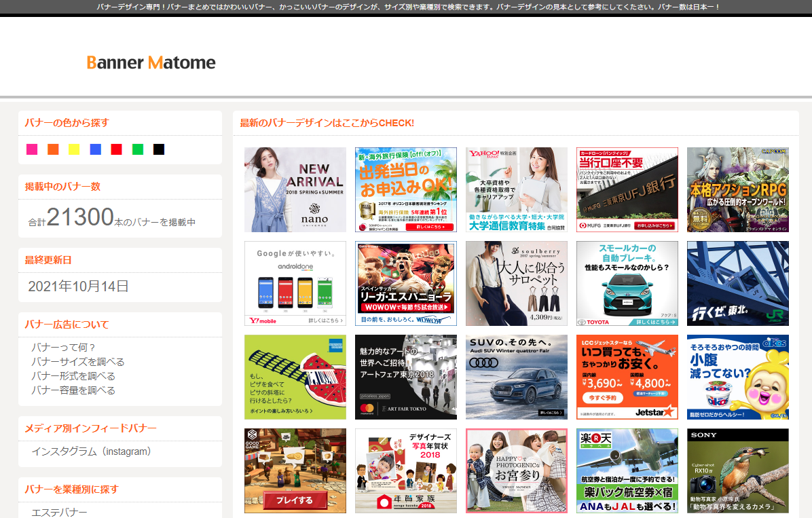812x518 pixels.
Task: Open the nano NEW ARRIVAL banner thumbnail
Action: tap(295, 189)
